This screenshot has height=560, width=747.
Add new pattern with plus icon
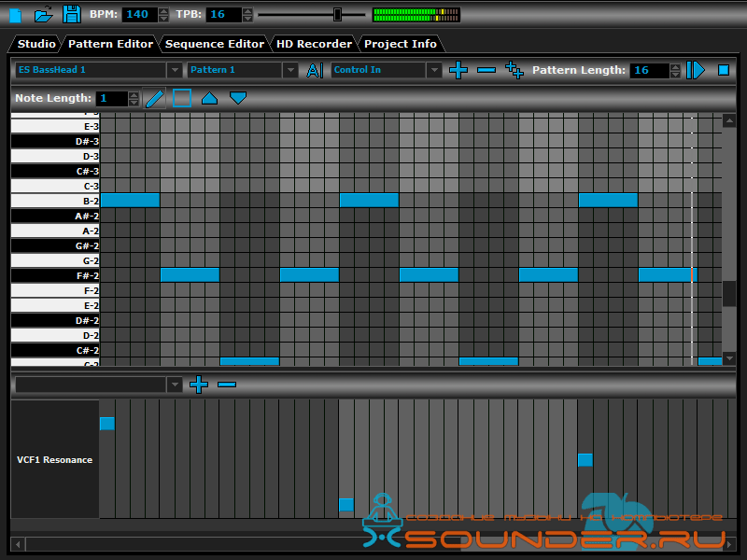[x=458, y=70]
